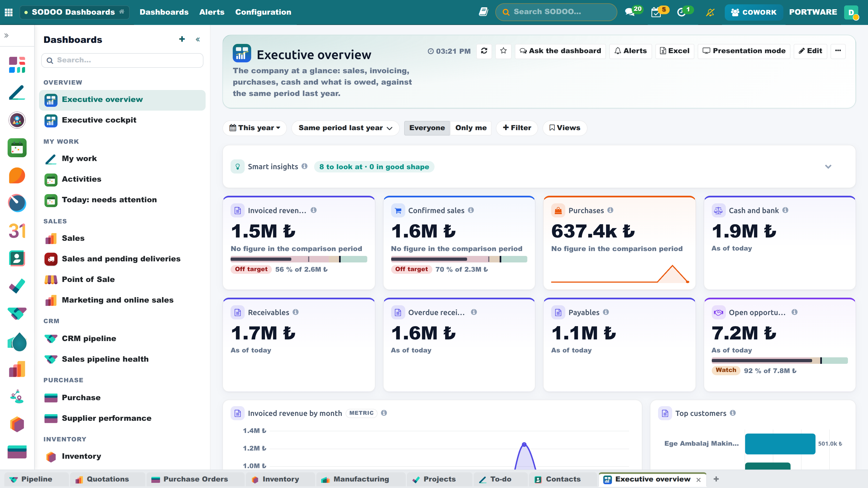Open the Configuration top menu
The image size is (868, 488).
point(263,12)
